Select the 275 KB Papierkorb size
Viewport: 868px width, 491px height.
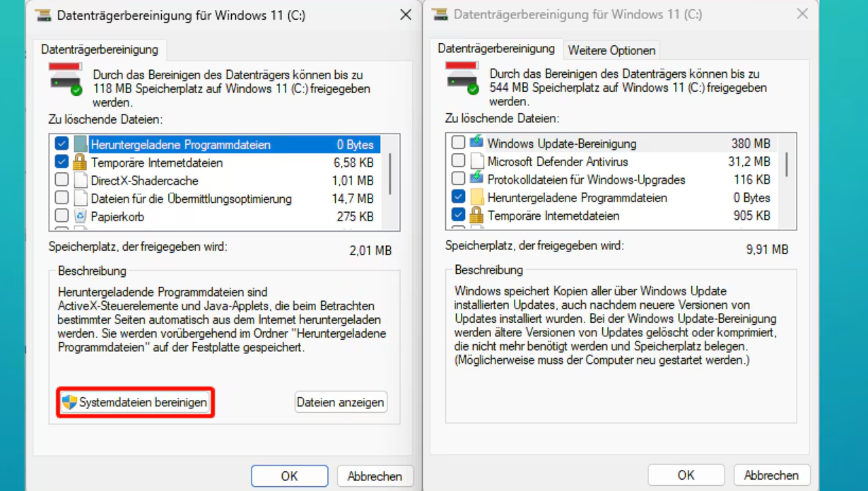point(355,217)
